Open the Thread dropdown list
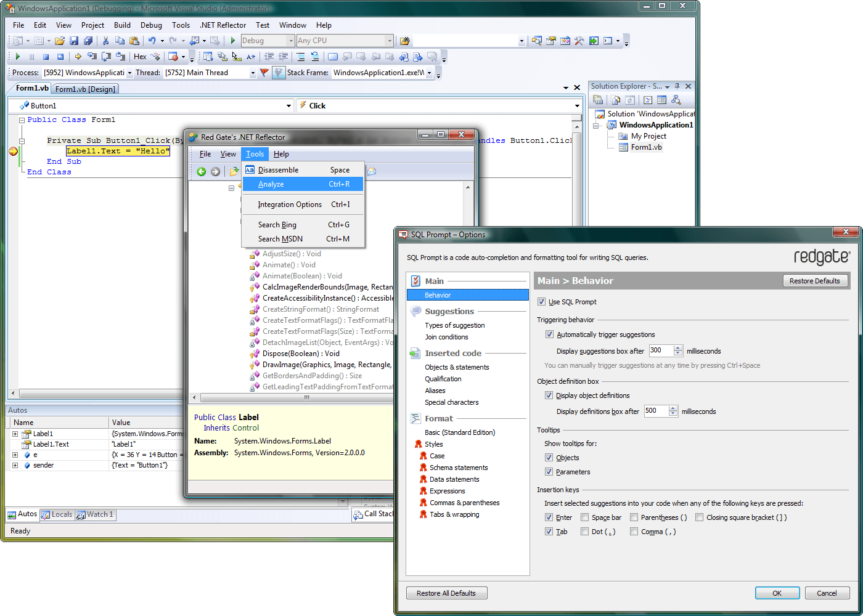Screen dimensions: 863x616 [x=252, y=73]
